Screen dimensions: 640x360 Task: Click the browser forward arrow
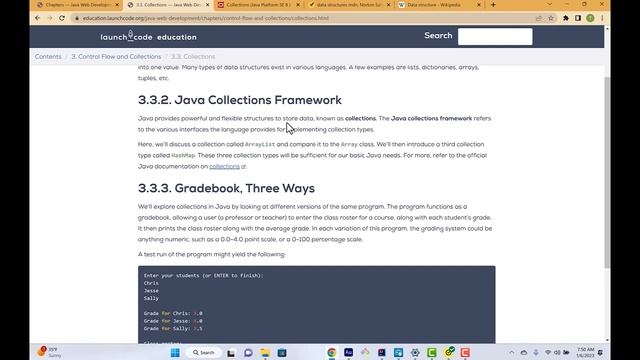(x=50, y=18)
